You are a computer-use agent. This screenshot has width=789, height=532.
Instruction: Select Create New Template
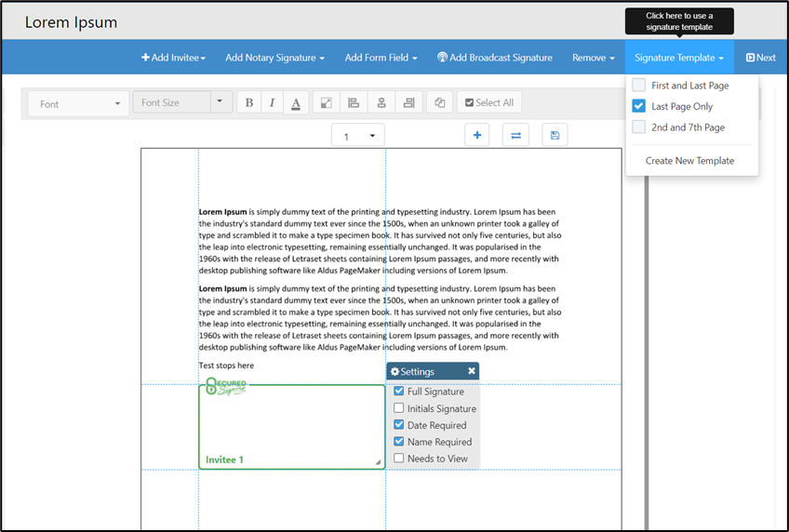pos(689,161)
